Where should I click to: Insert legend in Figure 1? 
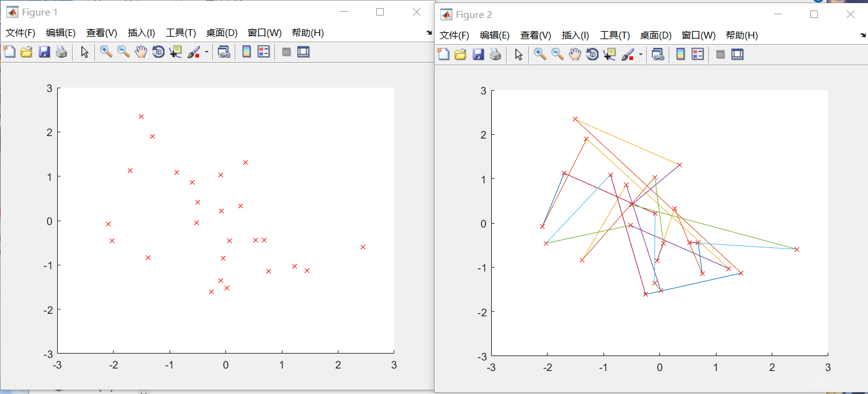(263, 52)
